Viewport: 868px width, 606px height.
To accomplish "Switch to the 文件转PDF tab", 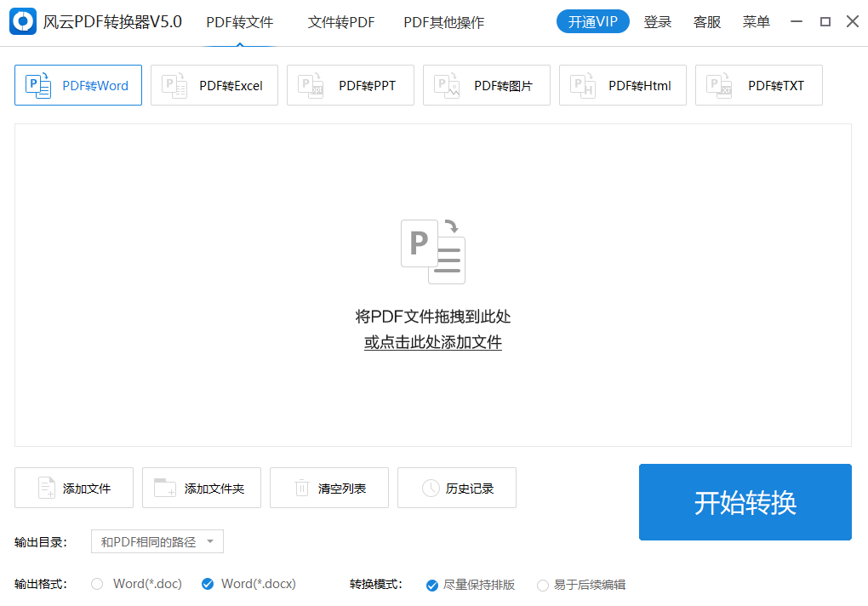I will click(x=341, y=22).
